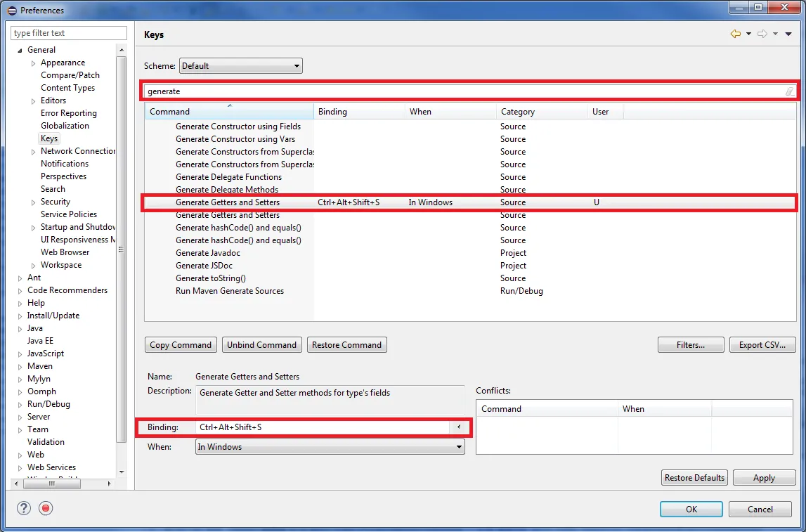Viewport: 806px width, 532px height.
Task: Click the type filter text field
Action: tap(69, 33)
